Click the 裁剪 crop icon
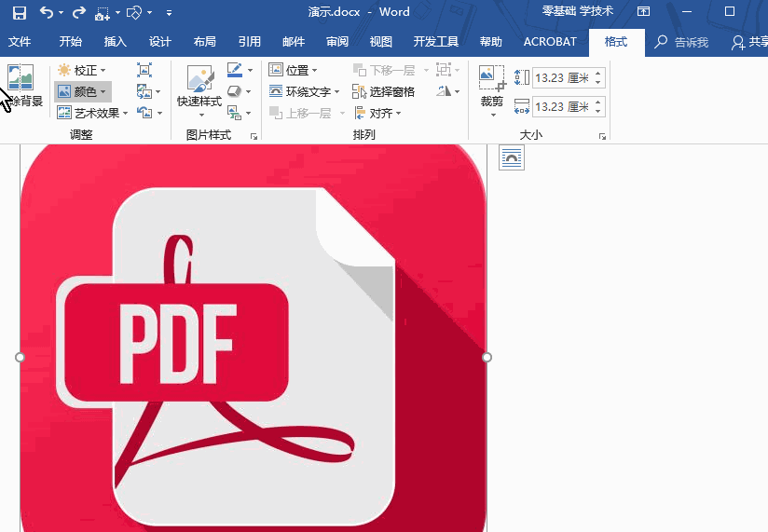 (x=491, y=79)
